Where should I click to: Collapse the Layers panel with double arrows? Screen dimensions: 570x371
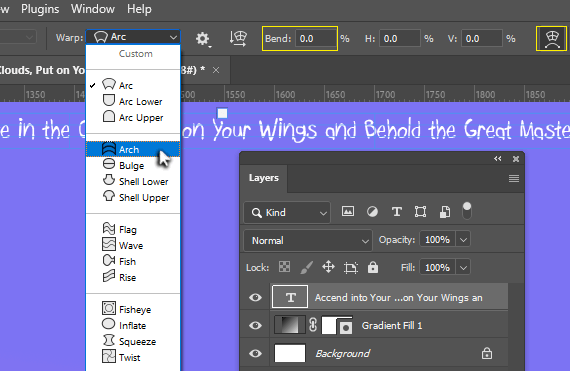pos(498,159)
